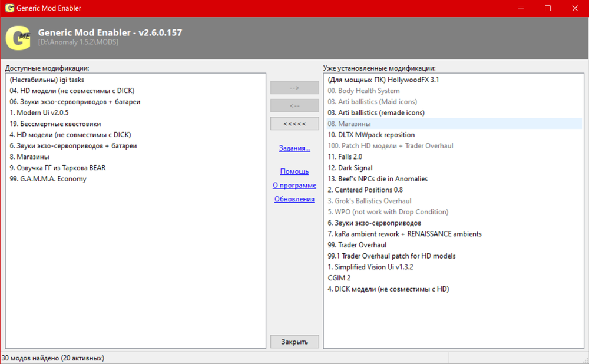Select 99. Trader Overhaul installed mod
Viewport: 589px width, 364px height.
(x=357, y=245)
